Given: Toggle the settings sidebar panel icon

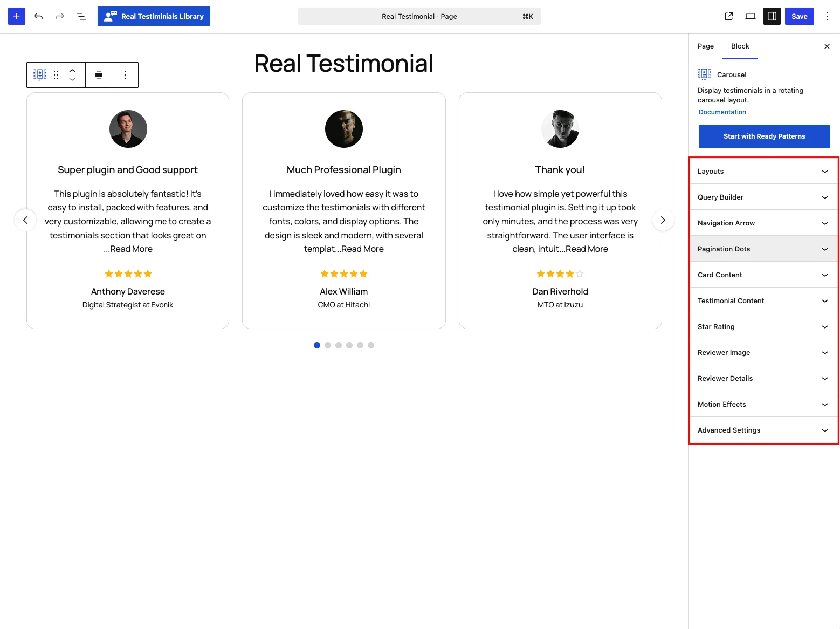Looking at the screenshot, I should (x=772, y=16).
